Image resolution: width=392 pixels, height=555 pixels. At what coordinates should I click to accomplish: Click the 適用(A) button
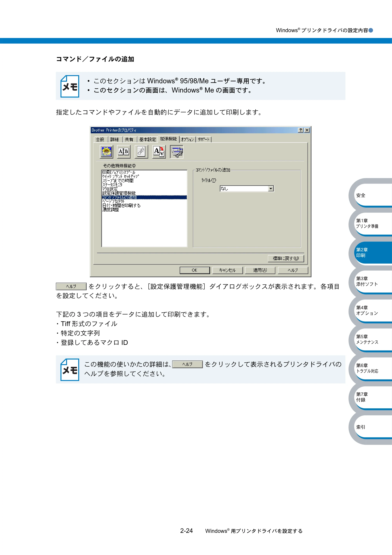coord(260,270)
